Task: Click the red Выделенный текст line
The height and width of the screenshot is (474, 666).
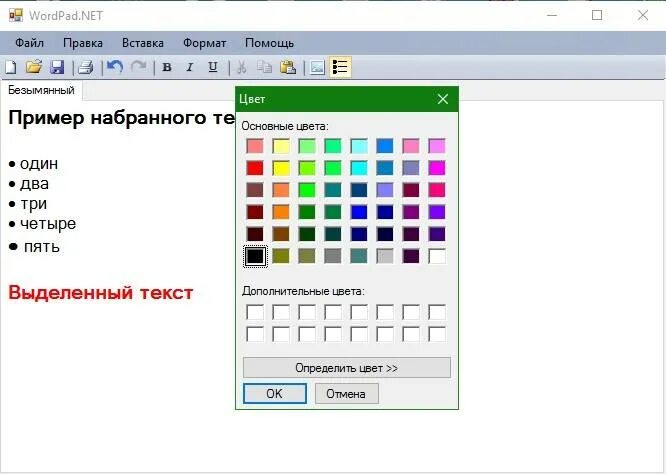Action: click(101, 293)
